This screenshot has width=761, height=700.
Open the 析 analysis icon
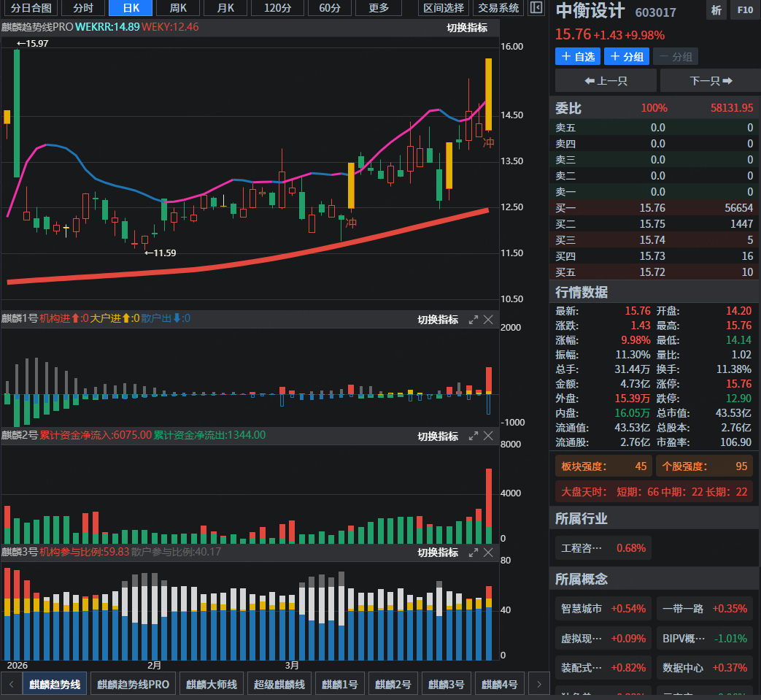[716, 11]
